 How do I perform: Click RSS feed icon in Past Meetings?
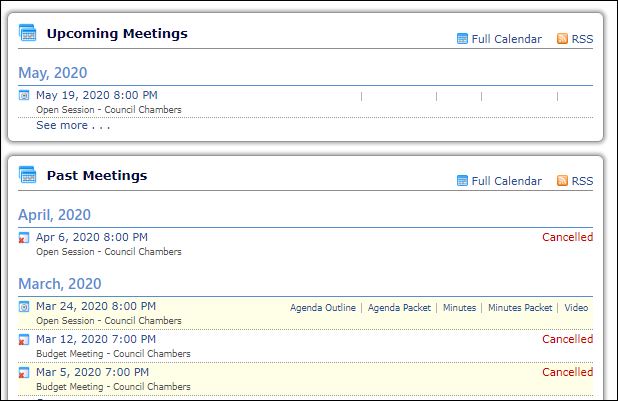click(562, 181)
